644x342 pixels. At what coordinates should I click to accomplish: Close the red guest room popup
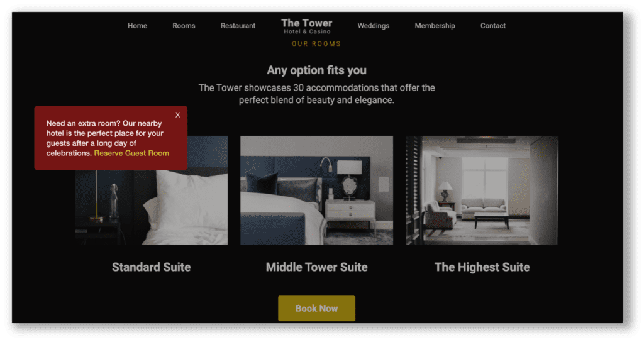tap(178, 115)
